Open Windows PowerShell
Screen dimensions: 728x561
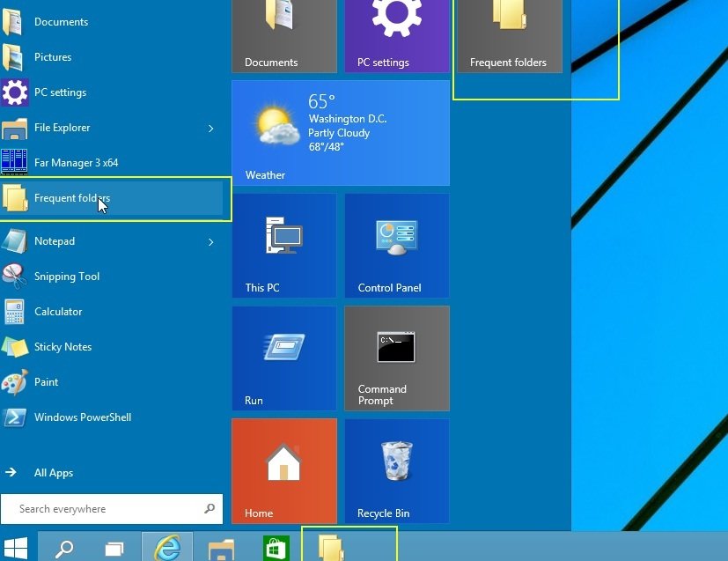click(x=81, y=417)
